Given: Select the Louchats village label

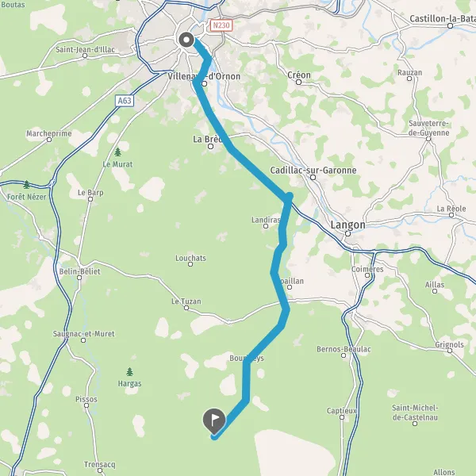Looking at the screenshot, I should click(190, 258).
